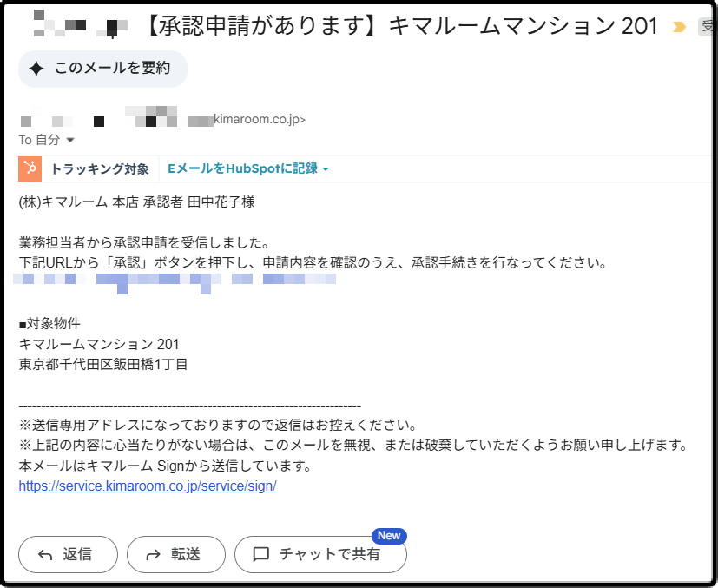Click the '■対象物件' heading text

pos(49,324)
